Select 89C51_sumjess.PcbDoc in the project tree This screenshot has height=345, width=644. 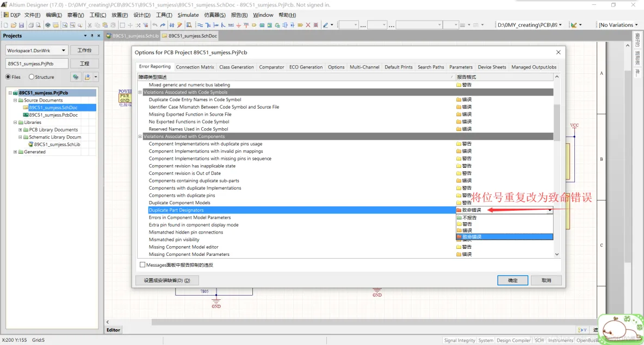tap(53, 115)
